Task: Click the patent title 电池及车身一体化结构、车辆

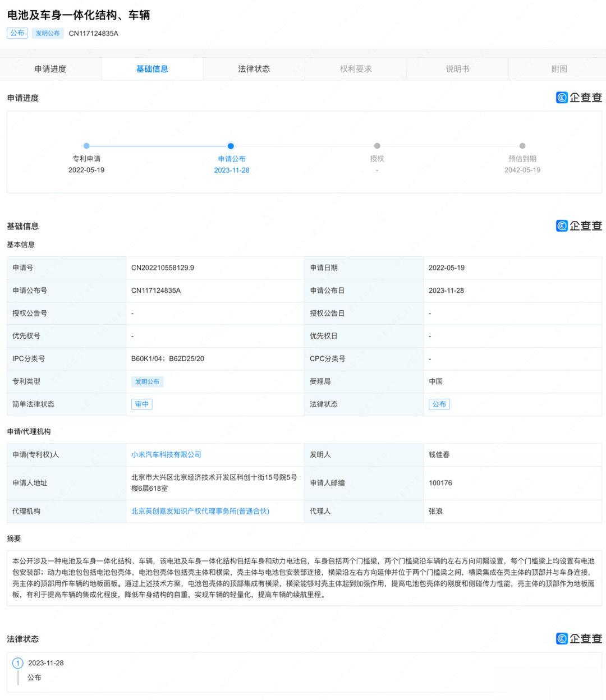Action: 79,15
